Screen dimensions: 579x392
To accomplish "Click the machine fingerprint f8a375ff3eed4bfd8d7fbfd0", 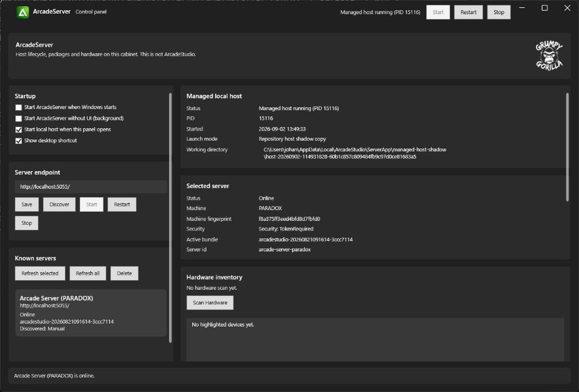I will tap(289, 219).
